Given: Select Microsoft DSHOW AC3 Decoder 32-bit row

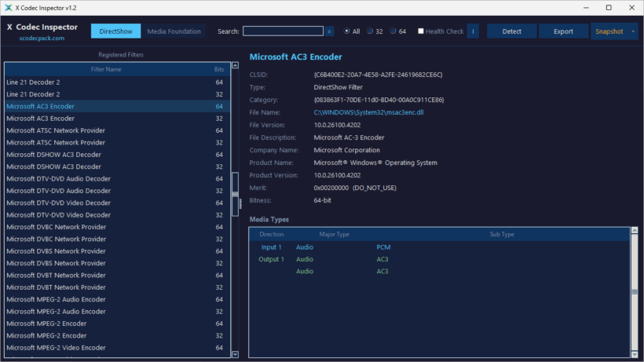Looking at the screenshot, I should tap(118, 166).
